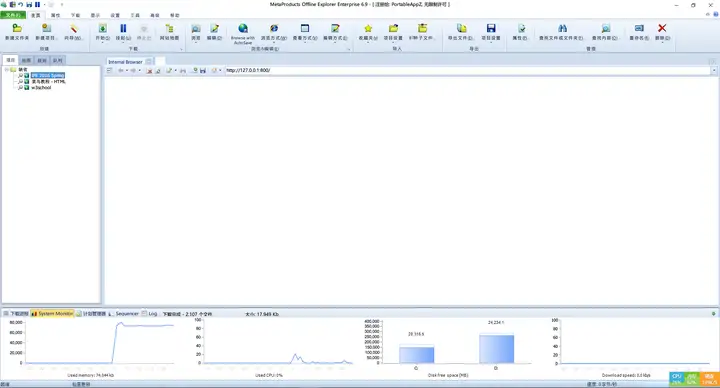Click the binoculars find files icon

click(562, 28)
